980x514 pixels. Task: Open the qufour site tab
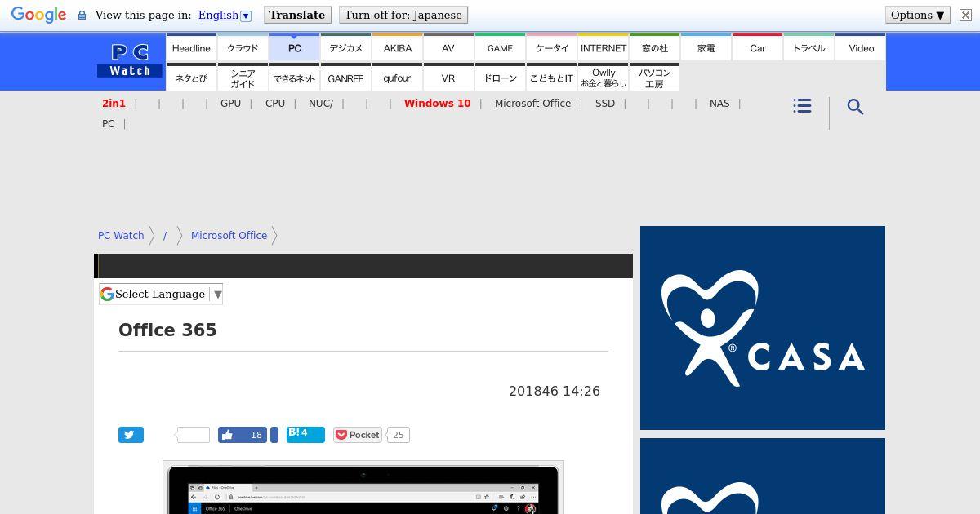(397, 78)
